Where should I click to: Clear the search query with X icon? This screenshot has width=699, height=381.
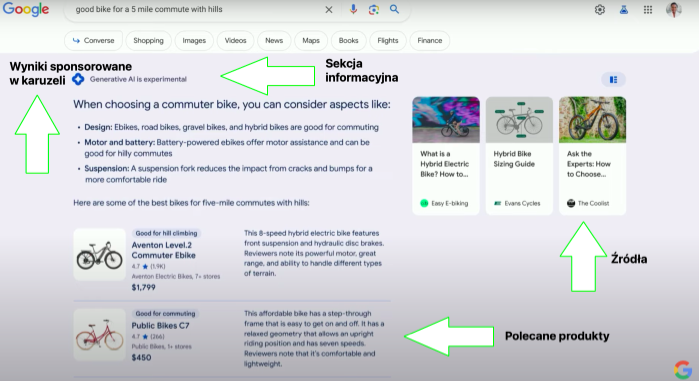(x=329, y=9)
